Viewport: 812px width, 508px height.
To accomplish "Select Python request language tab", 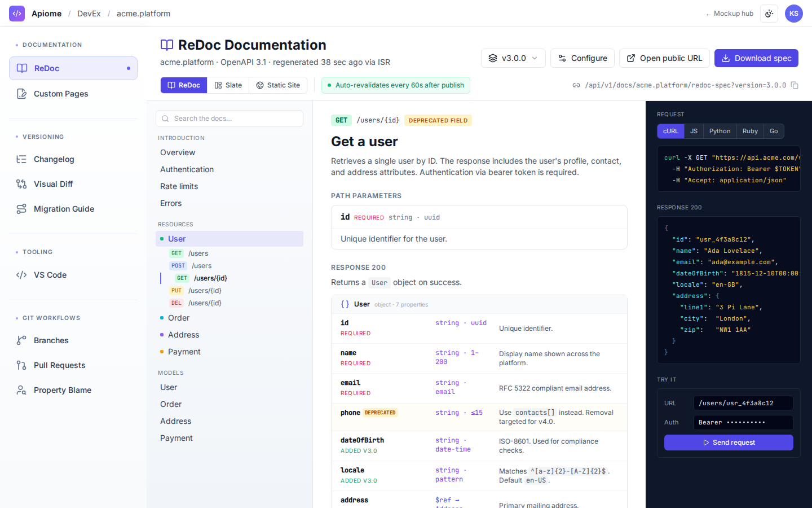I will tap(720, 131).
